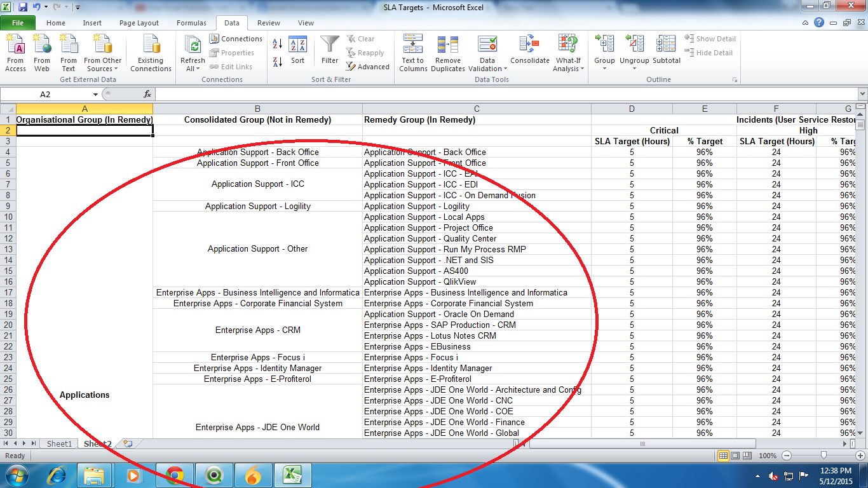
Task: Hide Detail of outline group
Action: 709,53
